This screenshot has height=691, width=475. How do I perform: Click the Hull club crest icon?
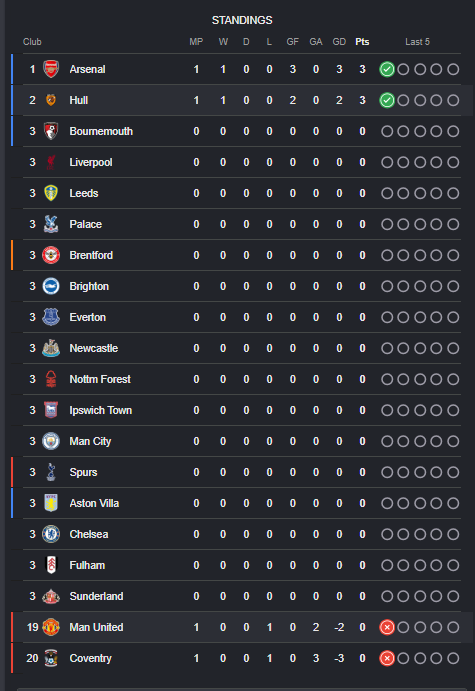[51, 100]
